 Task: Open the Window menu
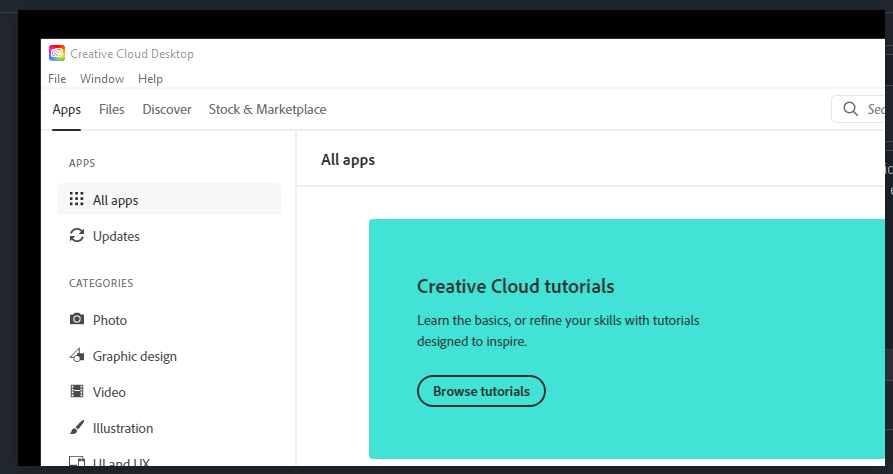coord(102,79)
